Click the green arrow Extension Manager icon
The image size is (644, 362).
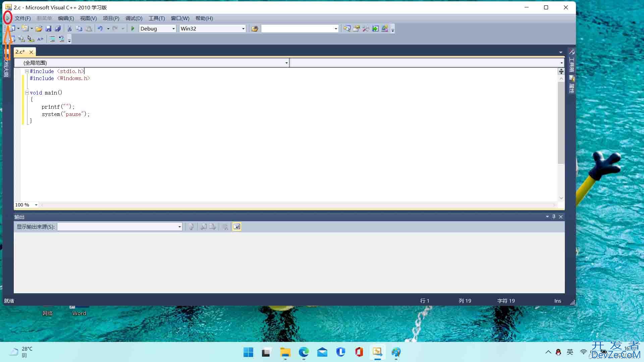click(375, 28)
